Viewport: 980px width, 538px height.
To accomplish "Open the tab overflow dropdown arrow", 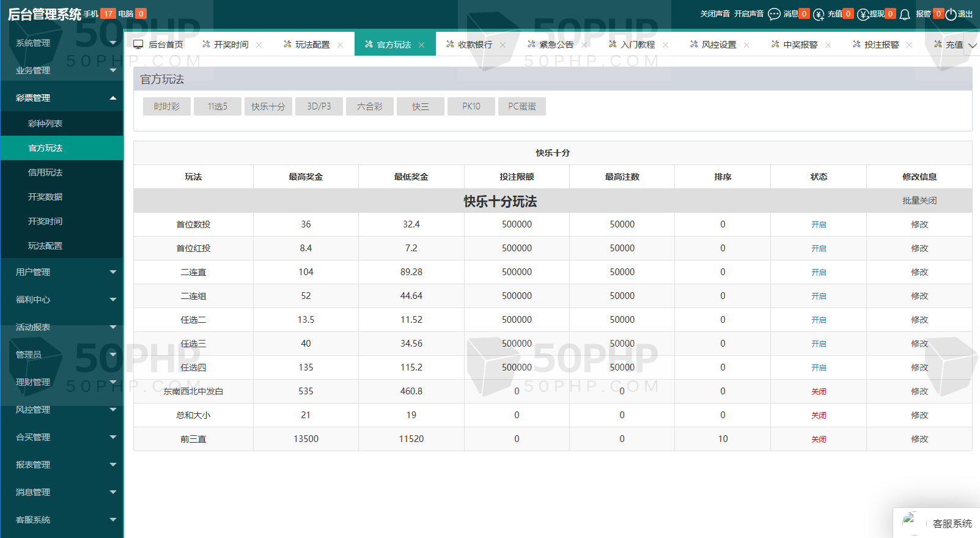I will (x=972, y=45).
